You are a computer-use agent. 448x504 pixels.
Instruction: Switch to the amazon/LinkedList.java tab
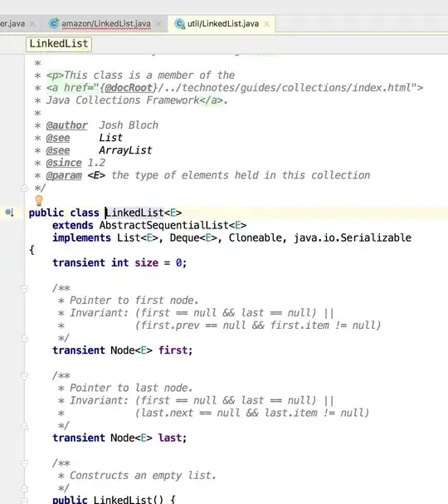106,24
